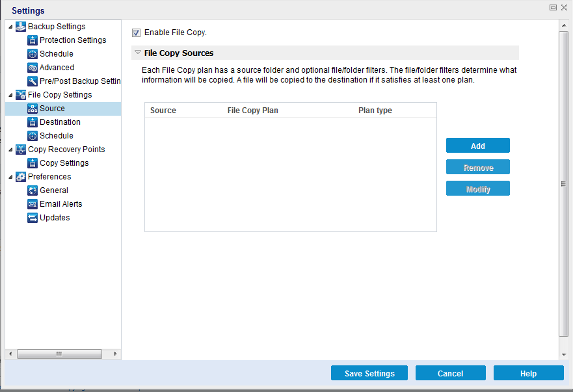Collapse the File Copy Sources section

coord(138,53)
